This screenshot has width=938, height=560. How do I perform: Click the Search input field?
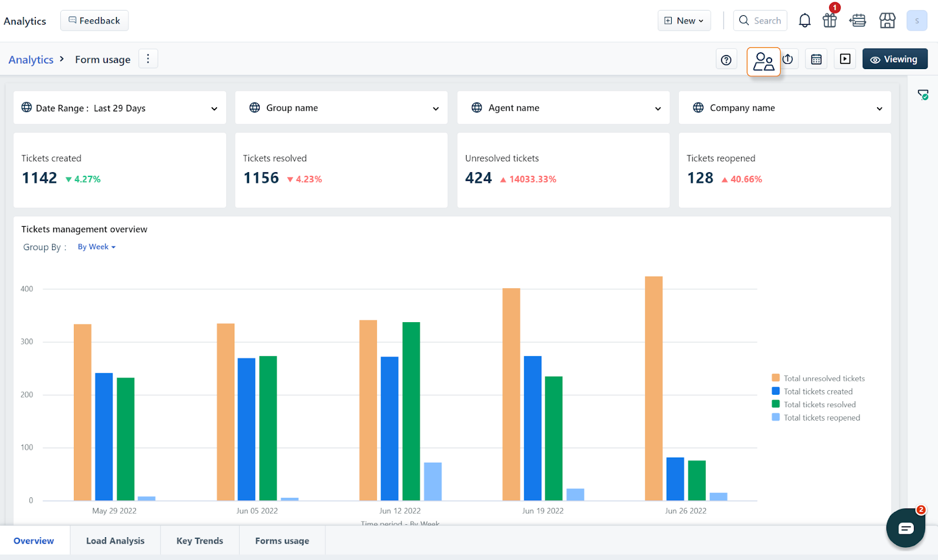click(x=760, y=21)
